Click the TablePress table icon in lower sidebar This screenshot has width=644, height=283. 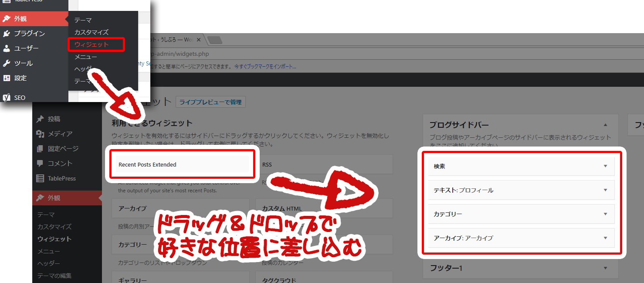tap(41, 178)
